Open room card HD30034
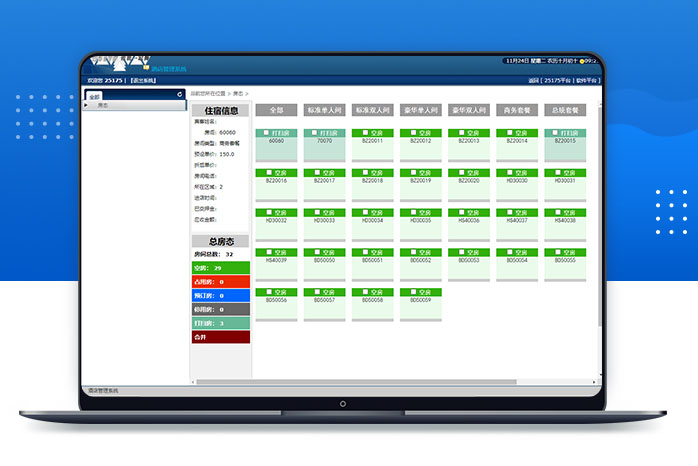698x466 pixels. tap(373, 225)
